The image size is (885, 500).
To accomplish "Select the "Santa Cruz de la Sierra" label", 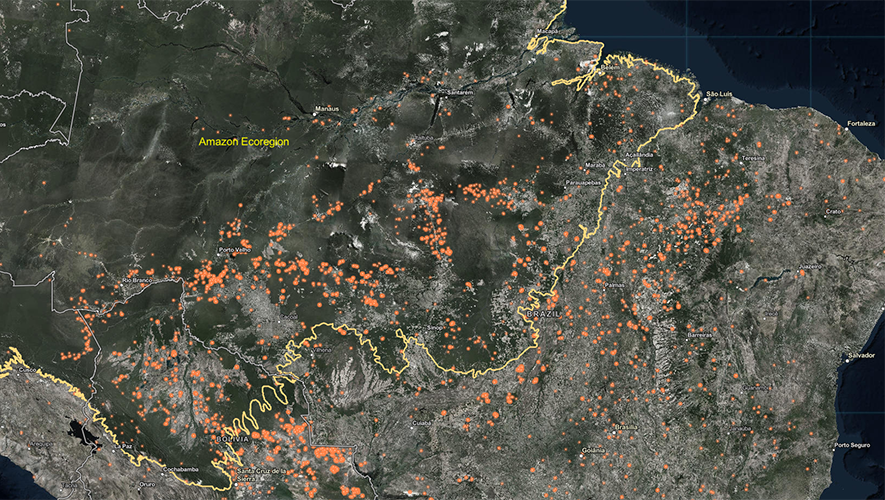I will (x=261, y=474).
